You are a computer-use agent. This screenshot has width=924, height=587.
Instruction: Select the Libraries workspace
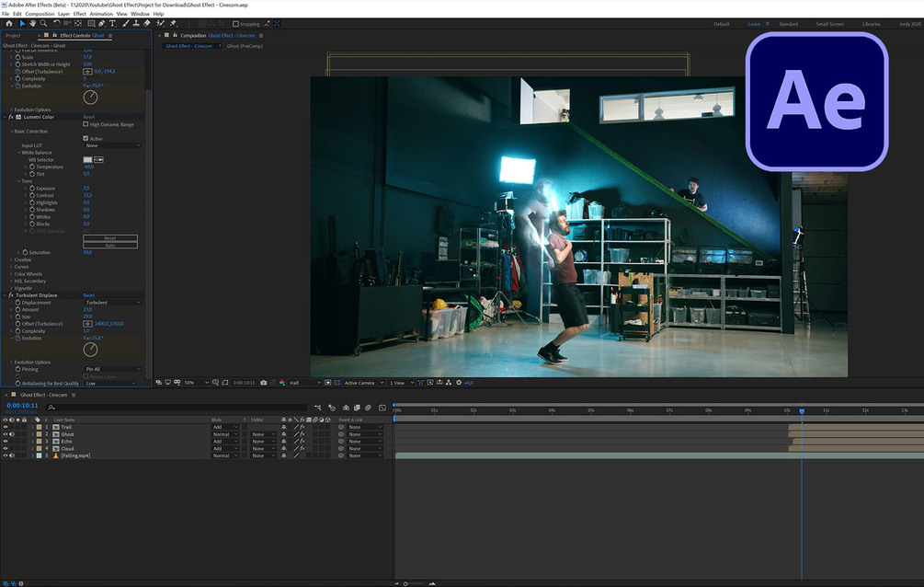click(x=871, y=24)
